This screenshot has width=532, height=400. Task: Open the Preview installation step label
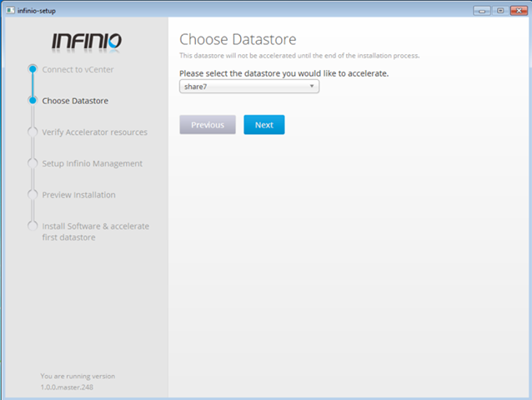78,194
